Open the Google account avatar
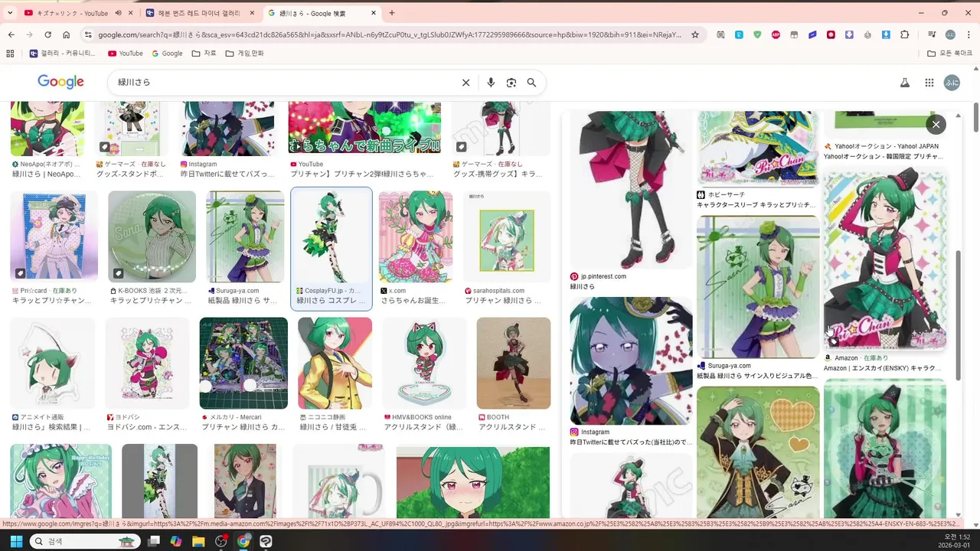The image size is (980, 551). [952, 83]
